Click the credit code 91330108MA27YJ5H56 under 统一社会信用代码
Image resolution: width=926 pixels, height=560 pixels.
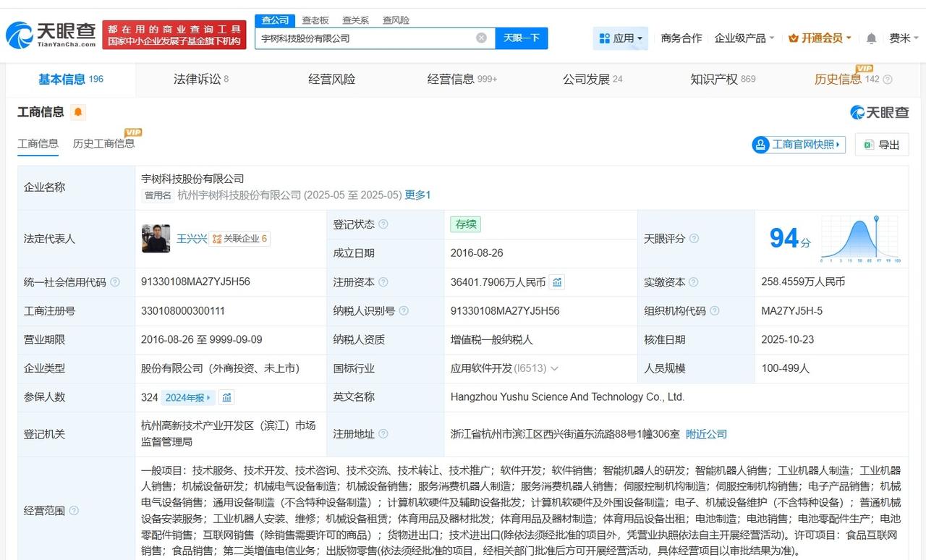pyautogui.click(x=195, y=281)
